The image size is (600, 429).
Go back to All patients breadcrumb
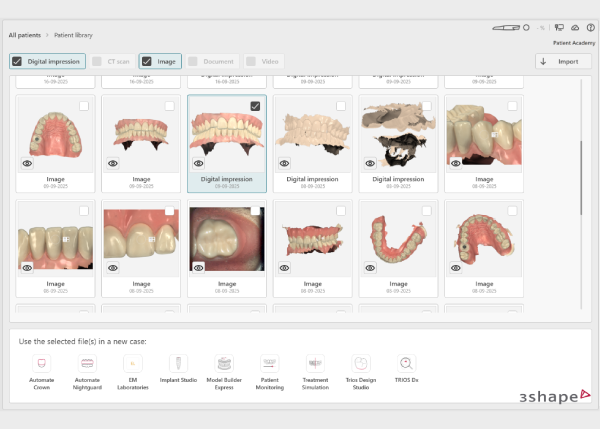click(24, 35)
